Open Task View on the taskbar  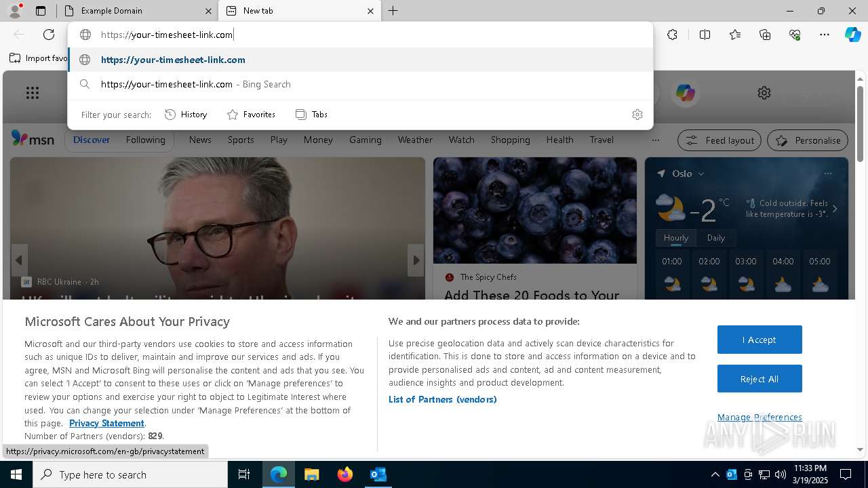tap(244, 474)
